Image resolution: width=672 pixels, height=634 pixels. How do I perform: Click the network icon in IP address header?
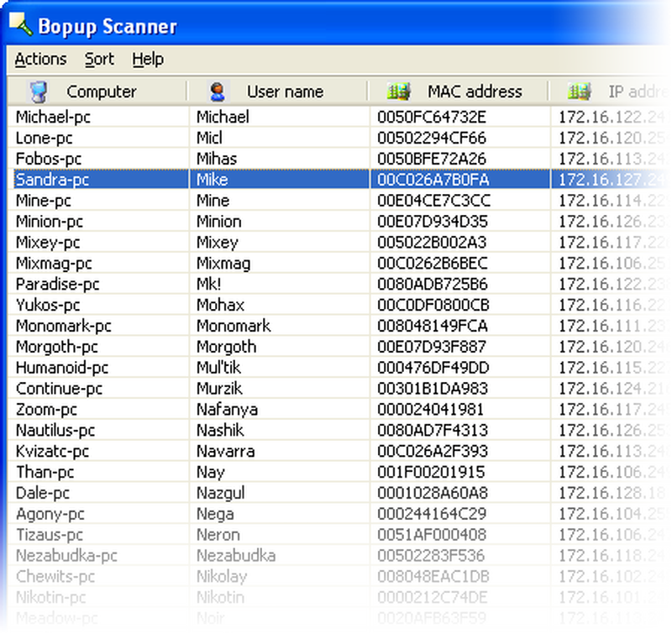pos(580,92)
